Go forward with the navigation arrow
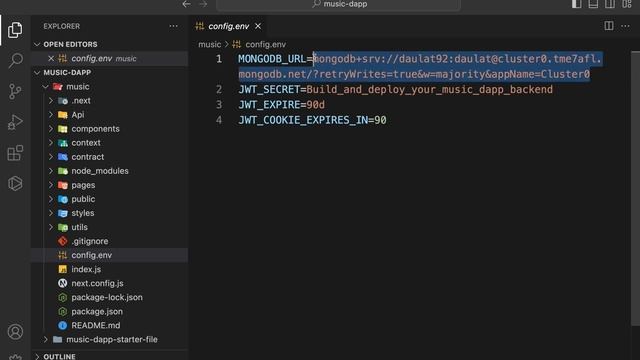This screenshot has width=640, height=360. 203,4
